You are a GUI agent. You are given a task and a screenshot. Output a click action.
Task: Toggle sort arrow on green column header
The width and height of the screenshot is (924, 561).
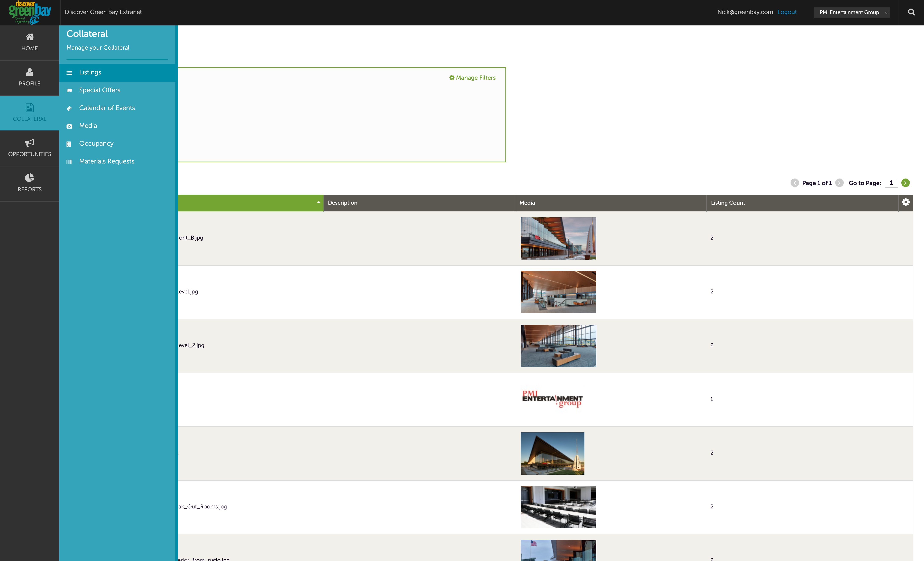[318, 202]
